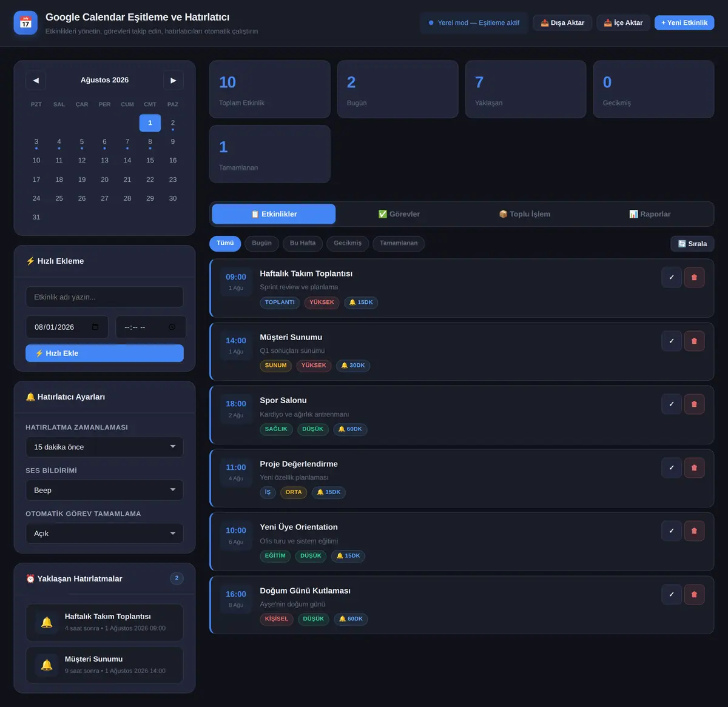Open Ses Bildirimi Beep dropdown

(104, 490)
